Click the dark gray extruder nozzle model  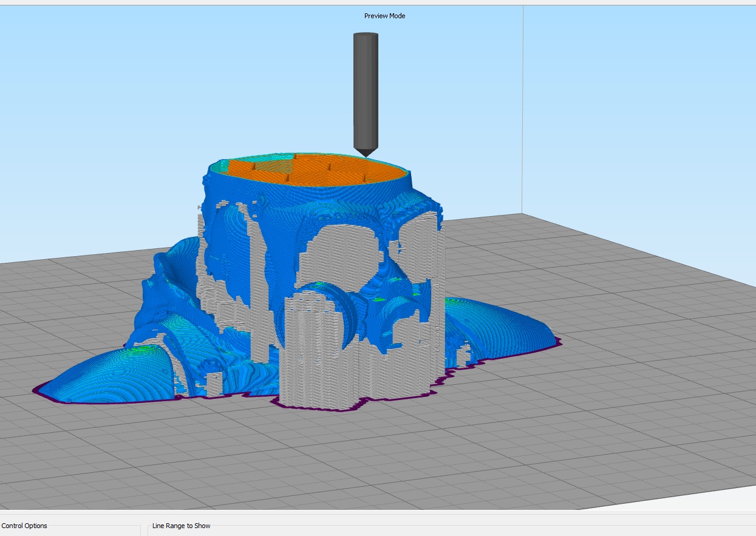pyautogui.click(x=366, y=91)
